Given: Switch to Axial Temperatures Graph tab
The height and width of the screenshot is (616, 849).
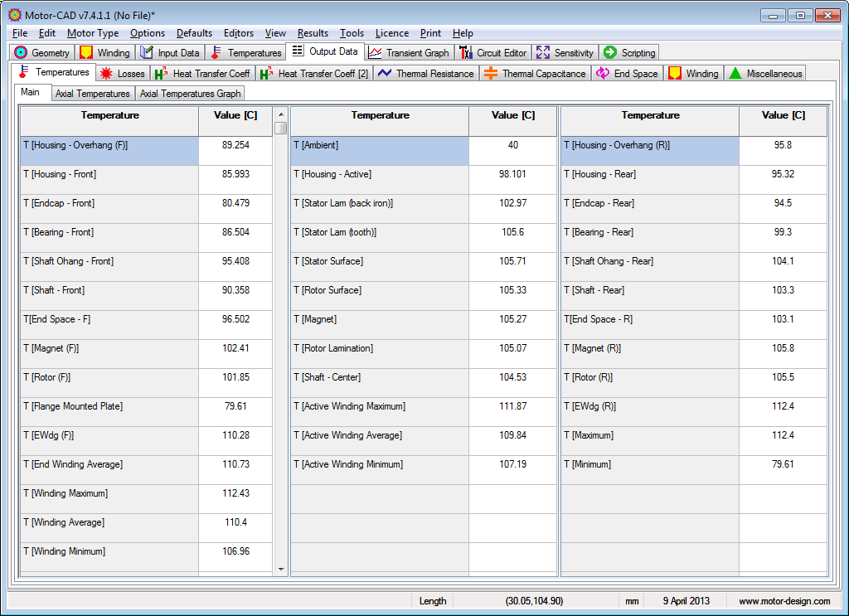Looking at the screenshot, I should pos(190,94).
